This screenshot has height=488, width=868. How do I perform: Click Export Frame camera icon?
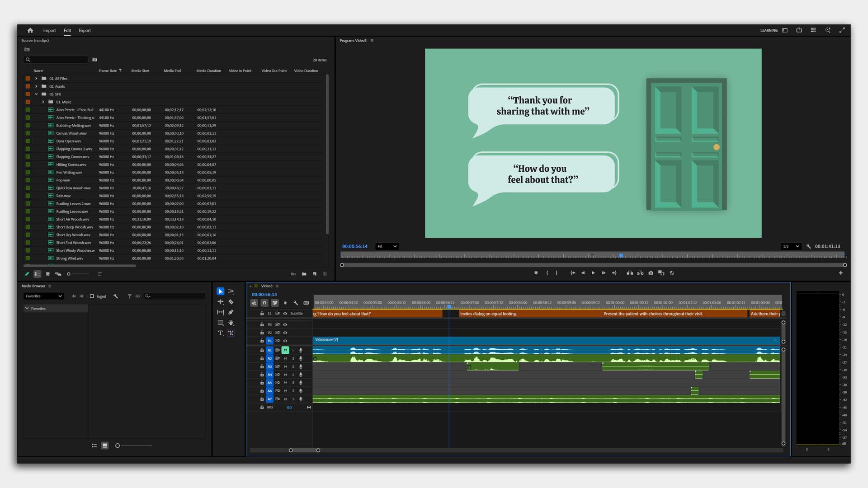(651, 273)
